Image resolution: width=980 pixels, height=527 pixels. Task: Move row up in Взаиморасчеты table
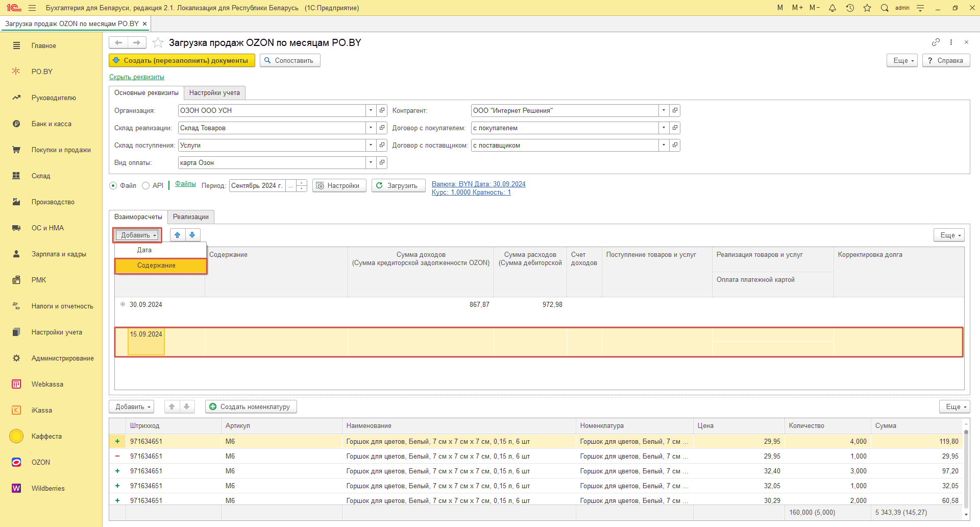click(177, 235)
